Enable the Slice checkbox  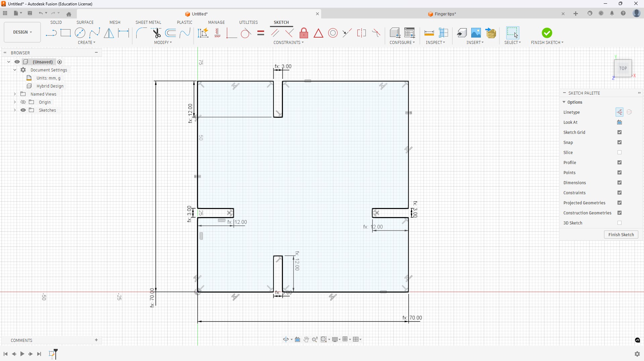click(x=620, y=153)
